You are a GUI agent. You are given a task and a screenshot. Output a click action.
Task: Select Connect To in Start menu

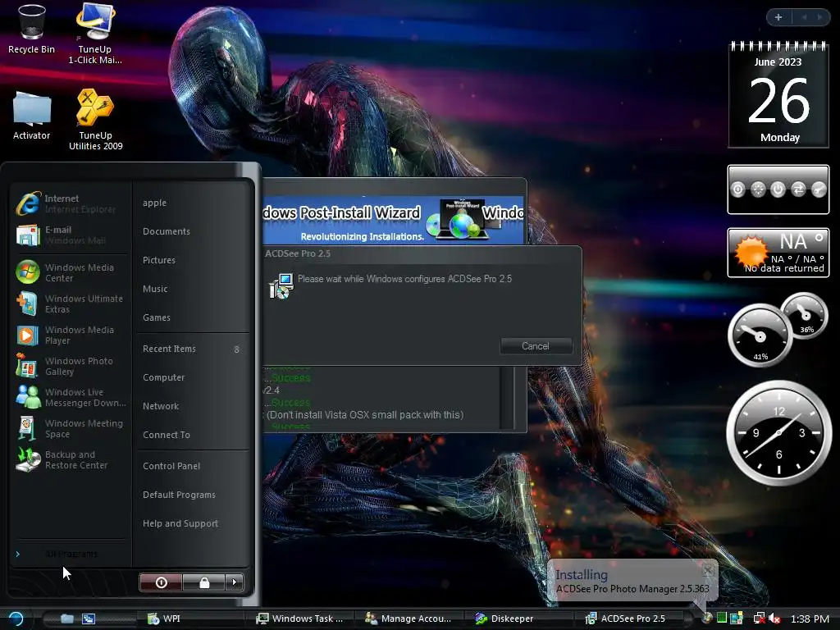click(192, 435)
